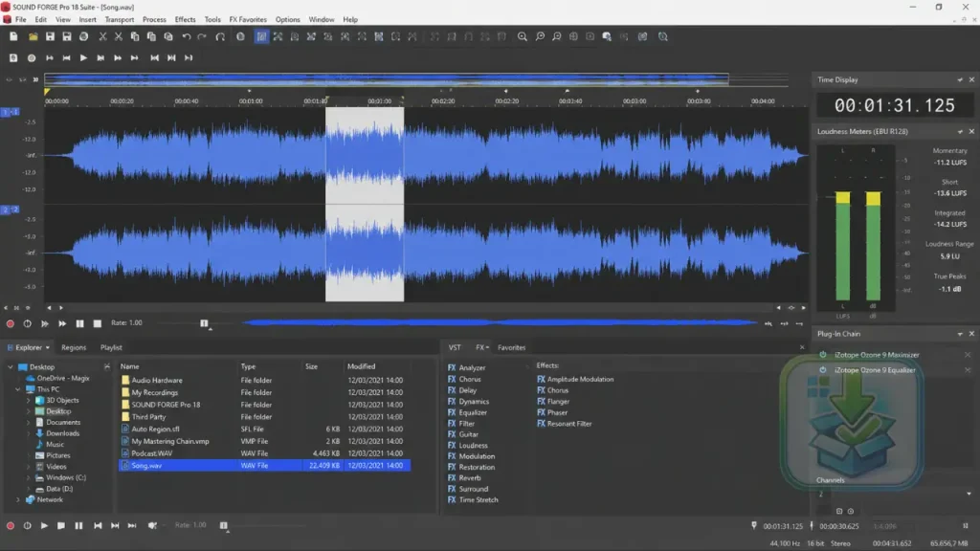Click the blue waveform overview bar at top
This screenshot has width=980, height=551.
(387, 79)
